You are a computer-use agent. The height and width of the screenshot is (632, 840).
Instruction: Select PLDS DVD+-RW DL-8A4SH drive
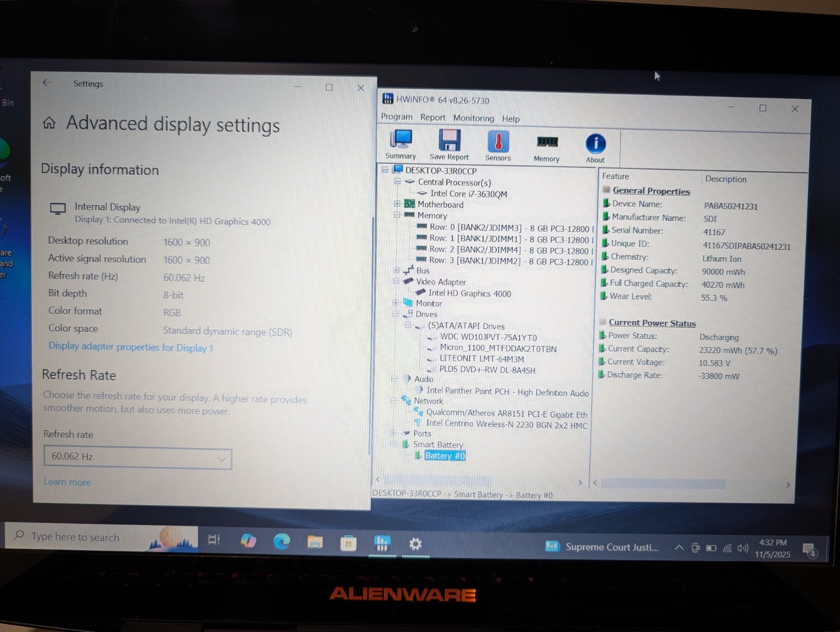[487, 370]
